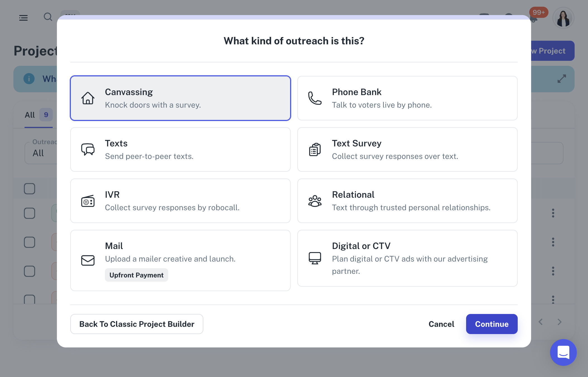Click the Continue button
Screen dimensions: 588x377
[492, 324]
